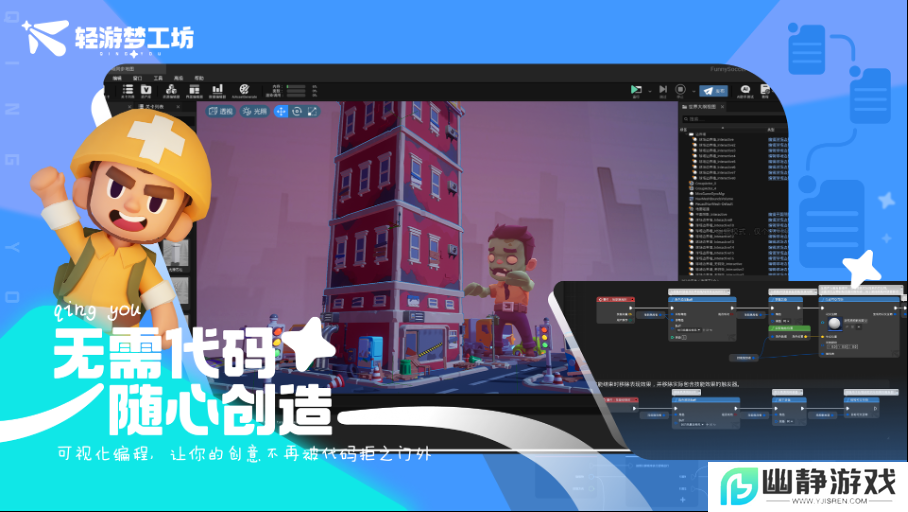Open the list view icon in the left toolbar
The height and width of the screenshot is (512, 908).
click(127, 90)
